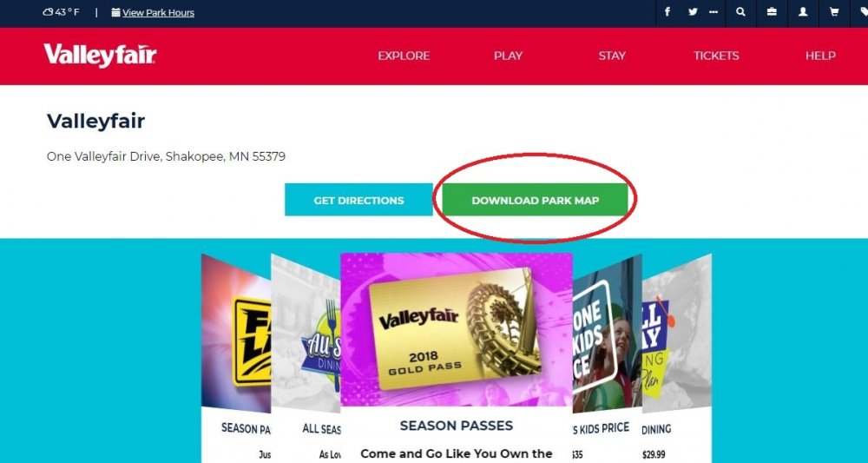868x463 pixels.
Task: Open the Twitter bird icon
Action: (x=693, y=11)
